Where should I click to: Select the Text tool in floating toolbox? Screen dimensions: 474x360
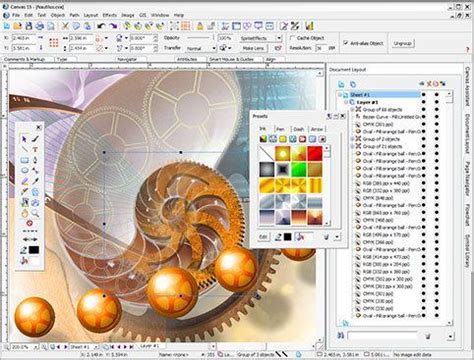[35, 149]
